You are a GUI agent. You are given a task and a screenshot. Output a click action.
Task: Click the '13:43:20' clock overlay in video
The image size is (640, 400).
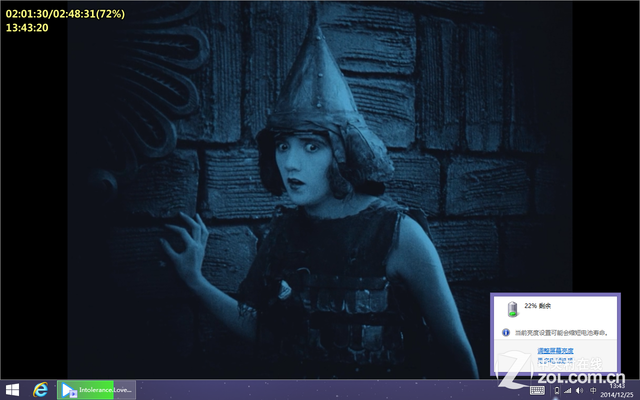(27, 28)
